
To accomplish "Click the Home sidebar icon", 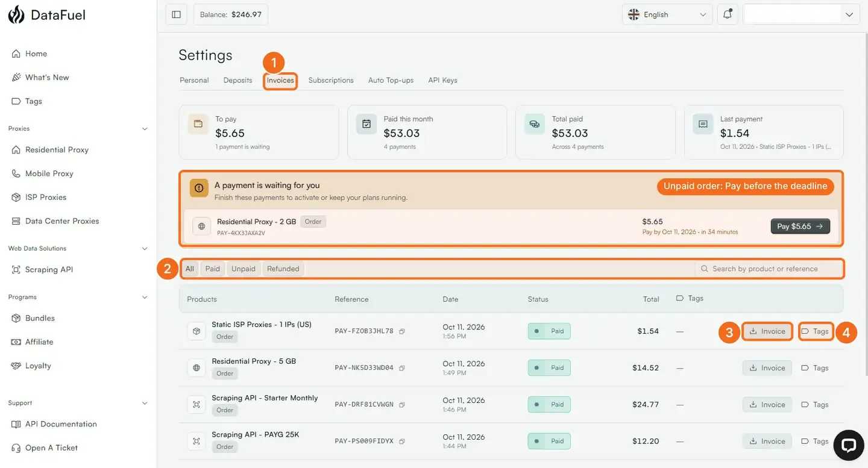I will [16, 54].
